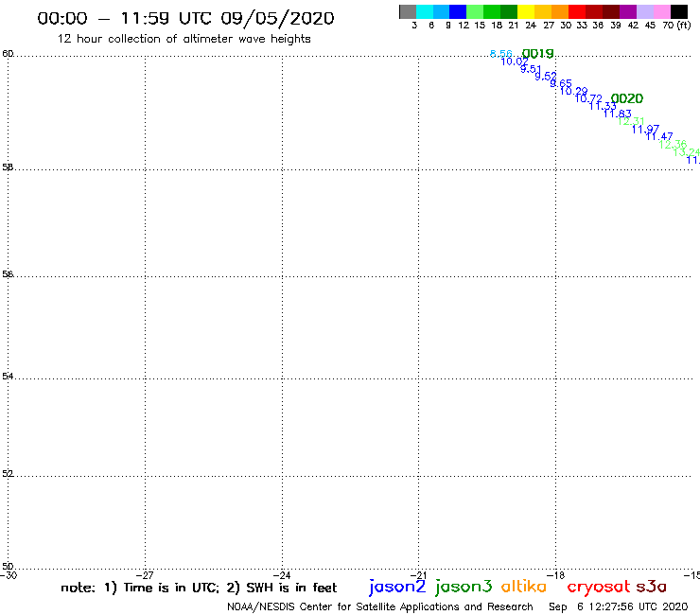The image size is (700, 615).
Task: Click the latitude 52 axis label
Action: coord(8,473)
